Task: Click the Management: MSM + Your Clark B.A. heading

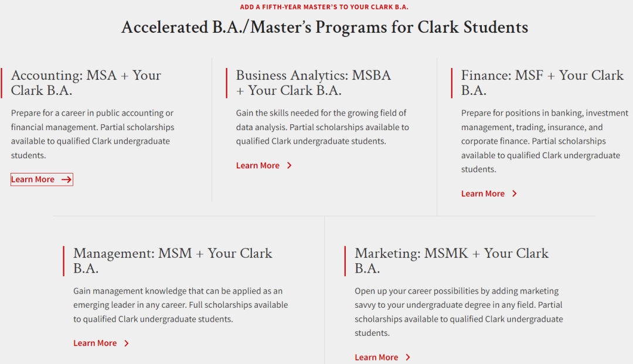Action: tap(172, 261)
